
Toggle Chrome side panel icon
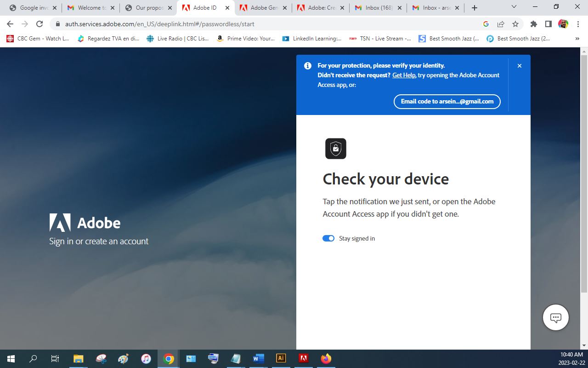click(548, 24)
